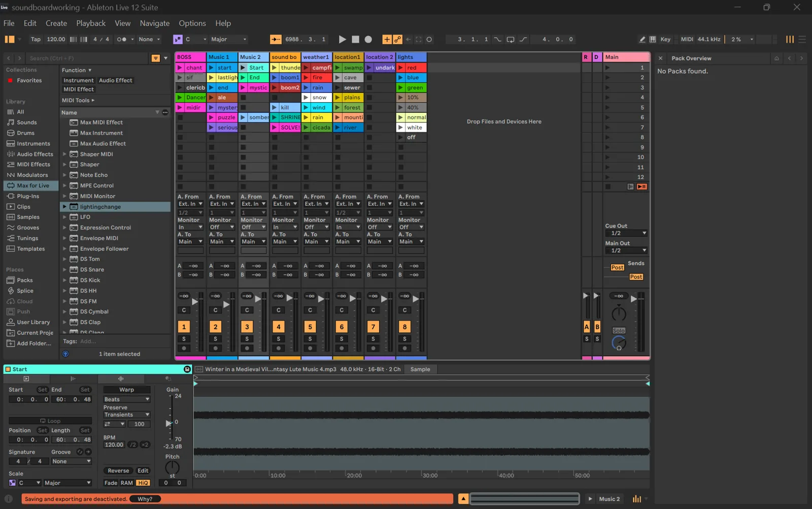Screen dimensions: 812x509
Task: Open the Major scale dropdown in control bar
Action: tap(229, 39)
